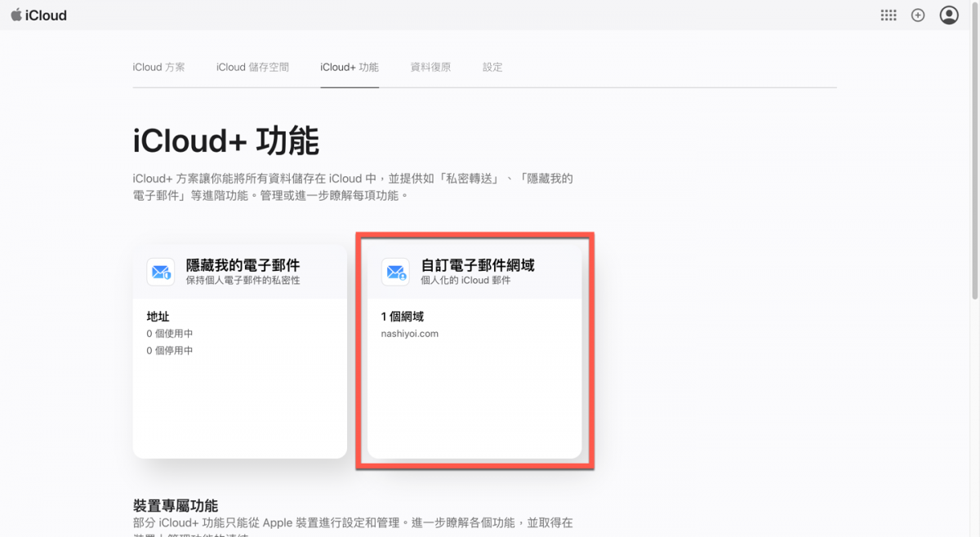Click the 0 個停用中 text
The image size is (980, 537).
(170, 350)
